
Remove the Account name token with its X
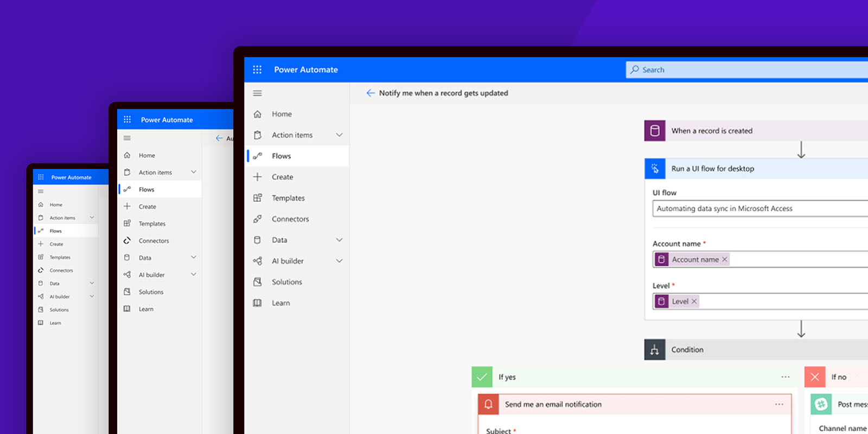(x=724, y=259)
